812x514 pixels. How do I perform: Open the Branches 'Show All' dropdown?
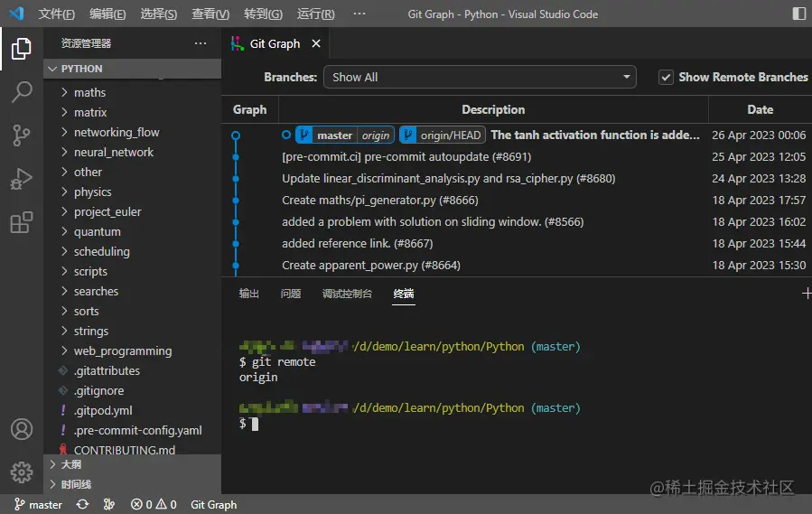480,78
